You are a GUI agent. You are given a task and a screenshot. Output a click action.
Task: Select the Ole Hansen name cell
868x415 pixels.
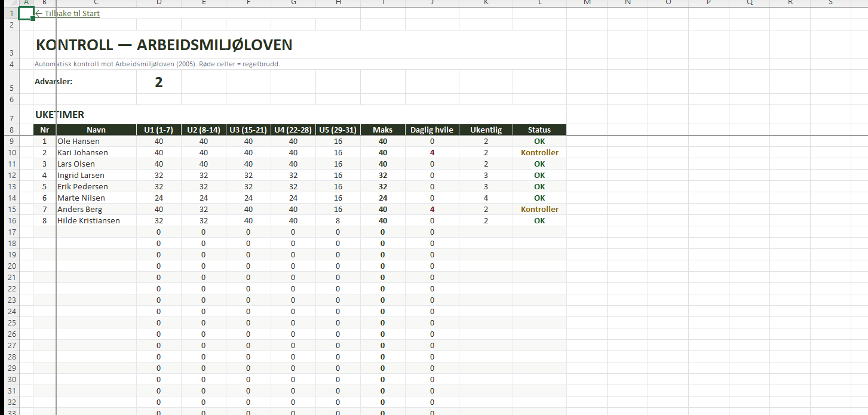(x=78, y=142)
